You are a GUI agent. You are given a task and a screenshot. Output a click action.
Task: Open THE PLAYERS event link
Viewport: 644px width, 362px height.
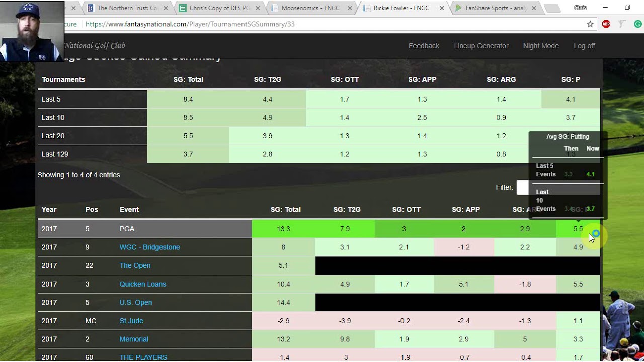click(143, 357)
